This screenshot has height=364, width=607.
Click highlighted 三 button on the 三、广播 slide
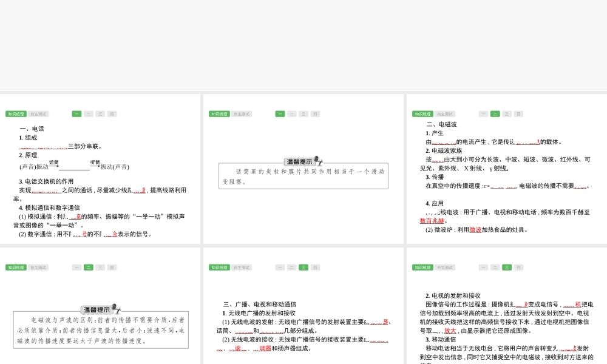(303, 268)
